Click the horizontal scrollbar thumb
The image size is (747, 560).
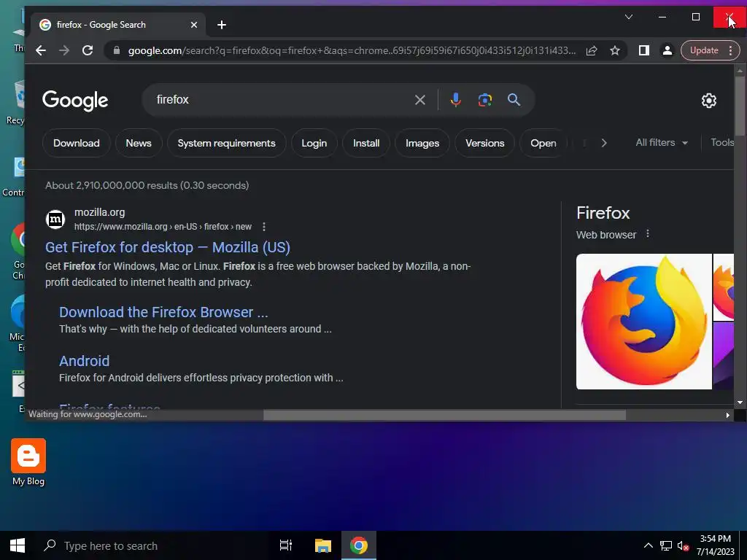pos(444,415)
